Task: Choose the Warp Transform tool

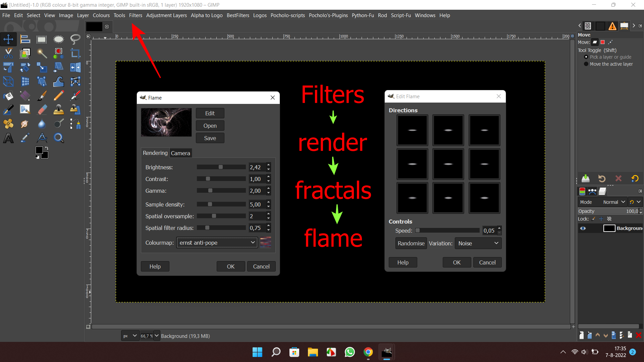Action: coord(59,81)
